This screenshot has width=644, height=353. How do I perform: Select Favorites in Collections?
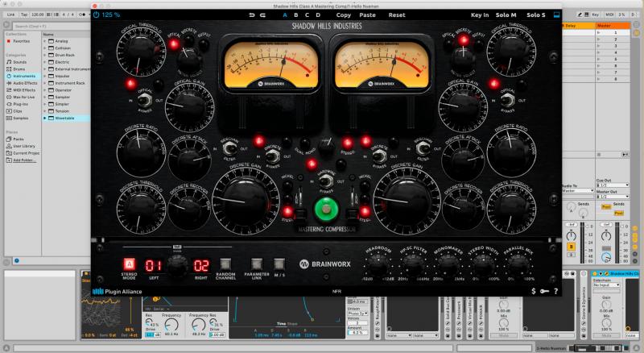(x=18, y=41)
